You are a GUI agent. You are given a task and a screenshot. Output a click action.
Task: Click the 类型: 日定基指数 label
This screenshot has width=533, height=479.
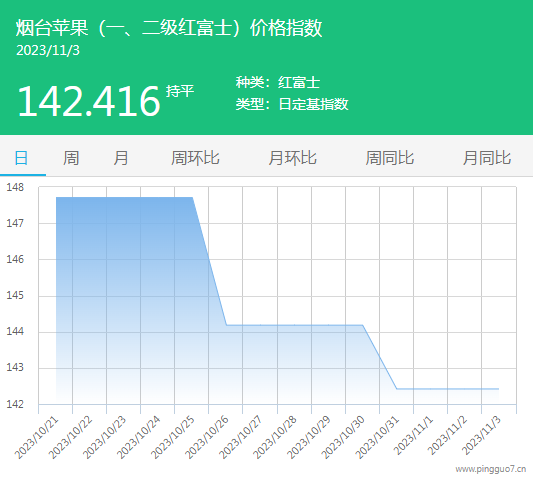click(292, 104)
